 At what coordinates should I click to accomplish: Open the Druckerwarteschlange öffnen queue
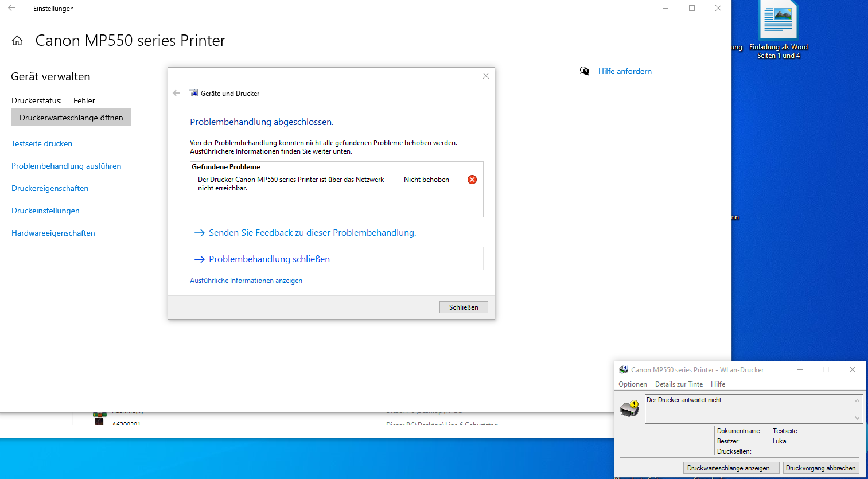(71, 117)
